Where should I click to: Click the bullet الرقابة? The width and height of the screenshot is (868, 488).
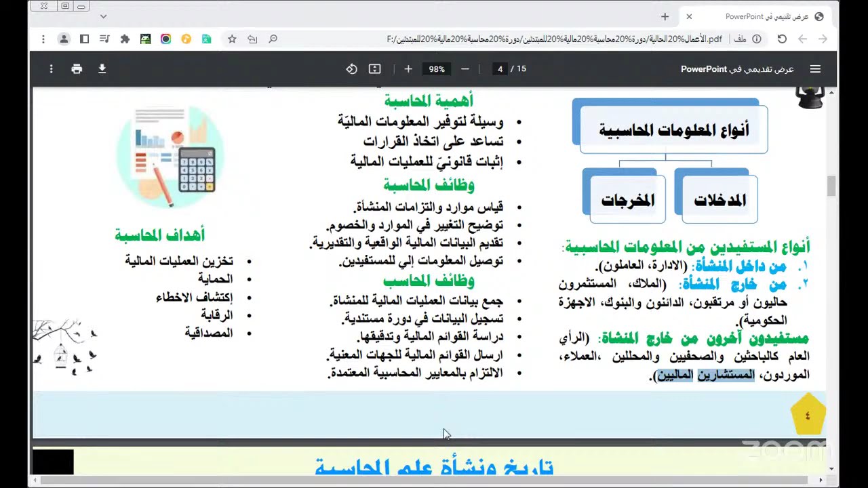pyautogui.click(x=216, y=315)
